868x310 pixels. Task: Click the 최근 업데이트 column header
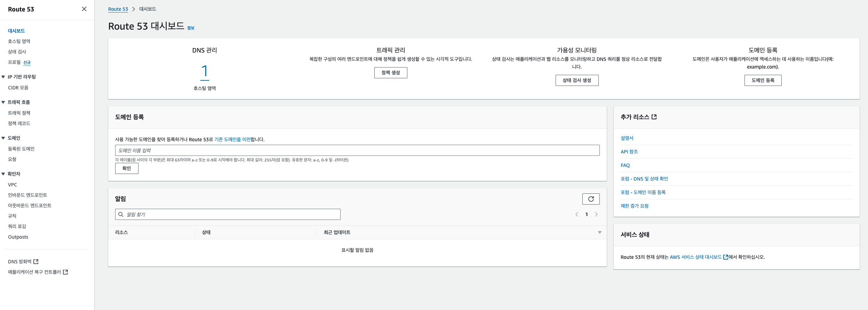(x=337, y=232)
